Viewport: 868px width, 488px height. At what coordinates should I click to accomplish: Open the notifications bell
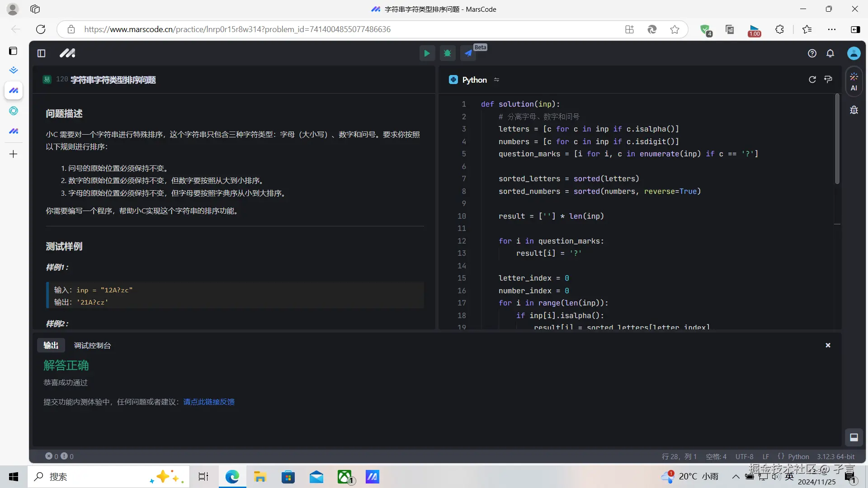[830, 53]
